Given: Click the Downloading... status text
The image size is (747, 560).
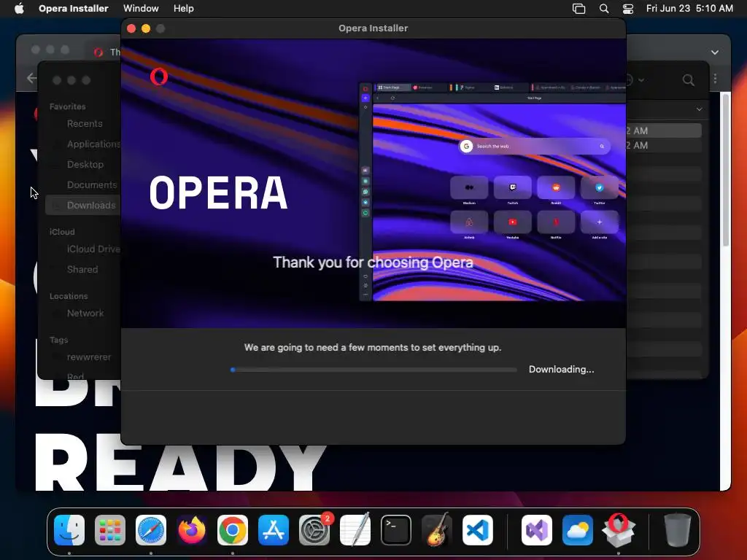Looking at the screenshot, I should [x=561, y=370].
